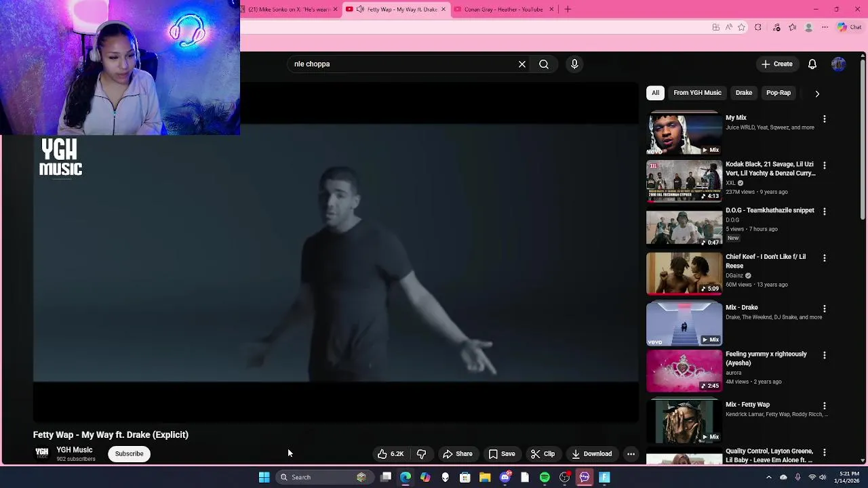
Task: Dislike the video with thumbs down
Action: 421,454
